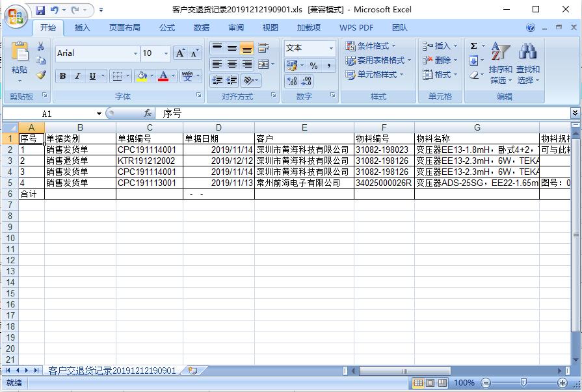Click the Increase Indent icon
Screen dimensions: 582x392
click(x=232, y=81)
